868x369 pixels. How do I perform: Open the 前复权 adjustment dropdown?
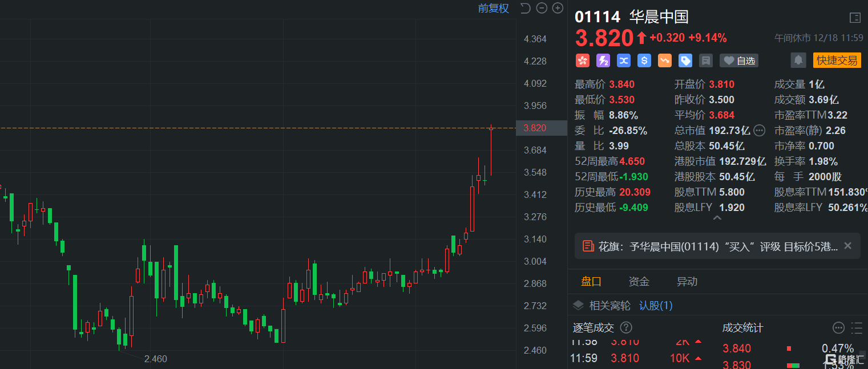[493, 8]
